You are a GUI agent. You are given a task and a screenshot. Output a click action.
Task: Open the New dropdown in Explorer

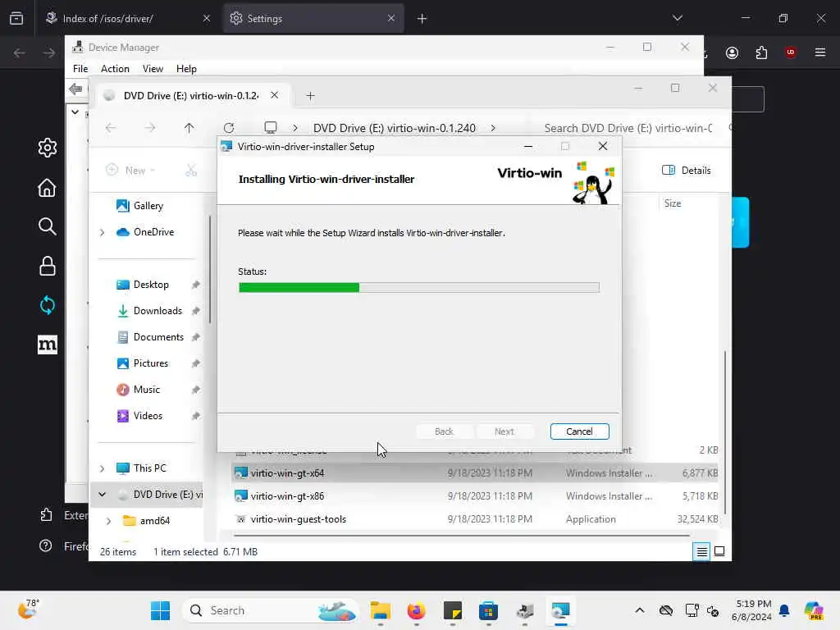point(130,171)
